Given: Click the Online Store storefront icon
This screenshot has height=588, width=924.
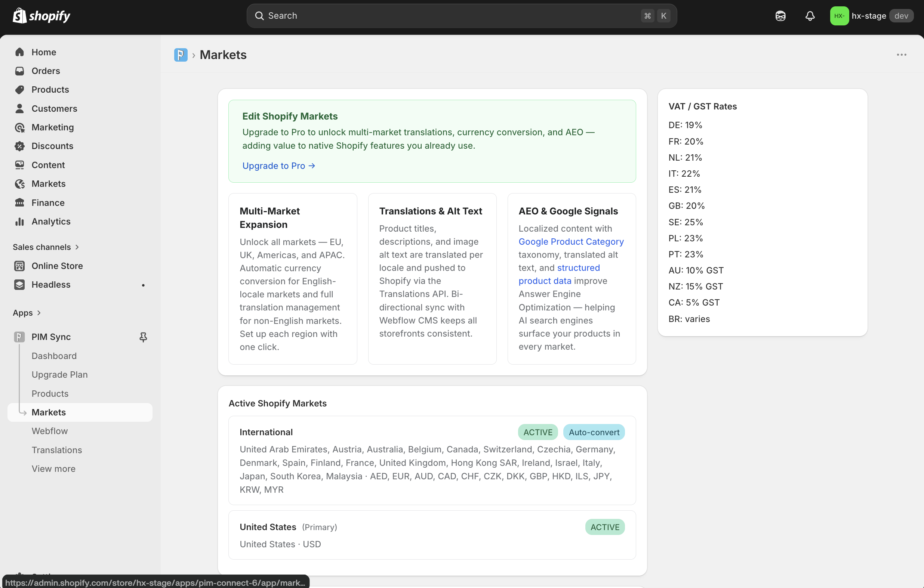Looking at the screenshot, I should click(x=19, y=266).
